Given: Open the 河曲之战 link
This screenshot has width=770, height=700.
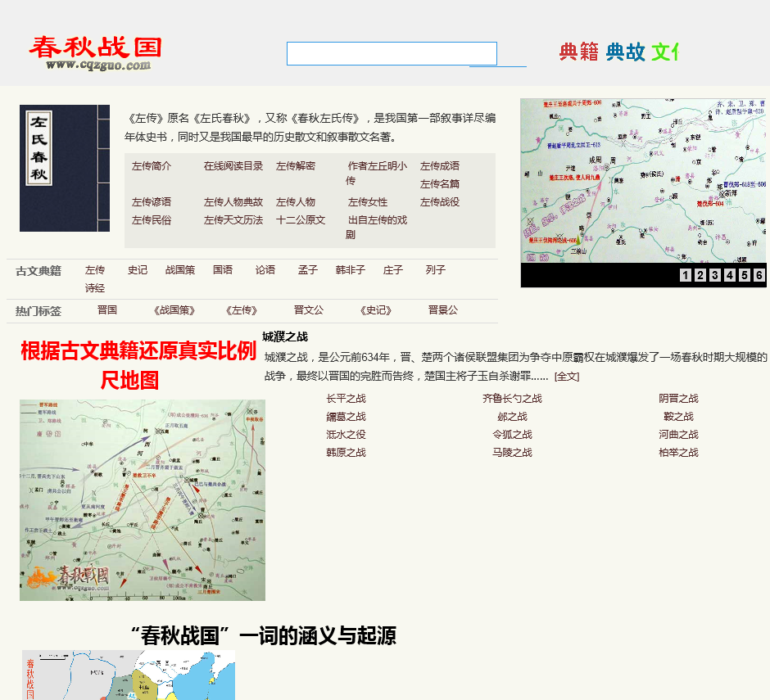Looking at the screenshot, I should [x=678, y=435].
